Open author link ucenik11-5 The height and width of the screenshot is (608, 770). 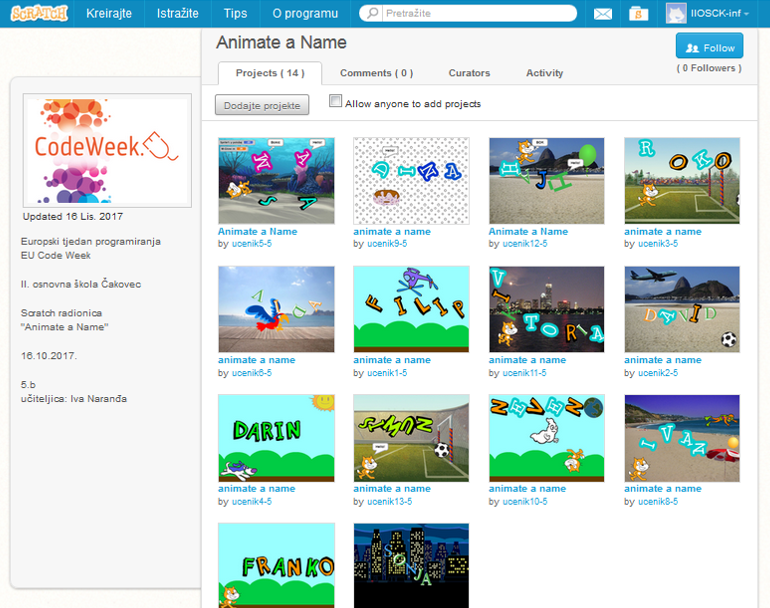tap(524, 373)
